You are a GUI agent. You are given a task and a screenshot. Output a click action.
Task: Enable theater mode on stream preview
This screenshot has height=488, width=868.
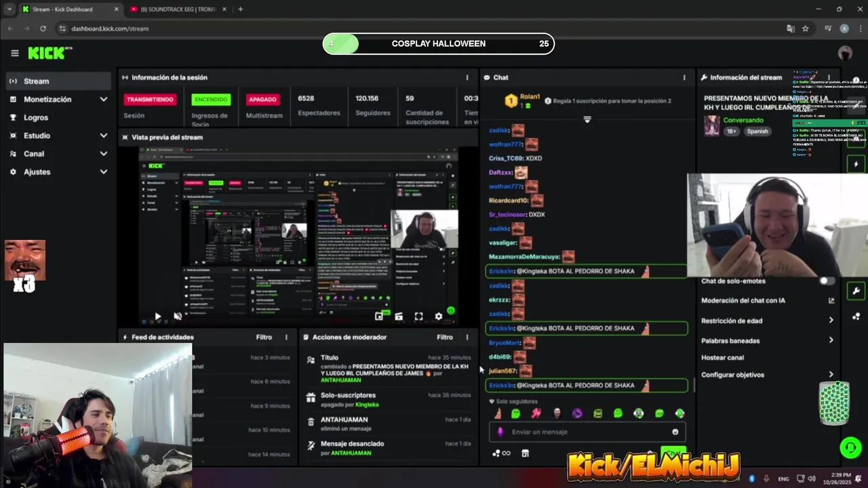(399, 316)
